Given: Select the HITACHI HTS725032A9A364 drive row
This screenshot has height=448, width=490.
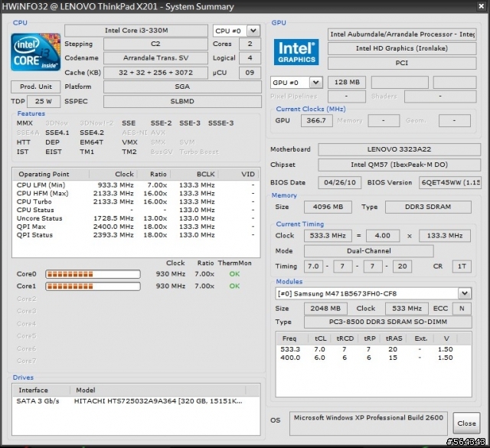Looking at the screenshot, I should [x=136, y=401].
